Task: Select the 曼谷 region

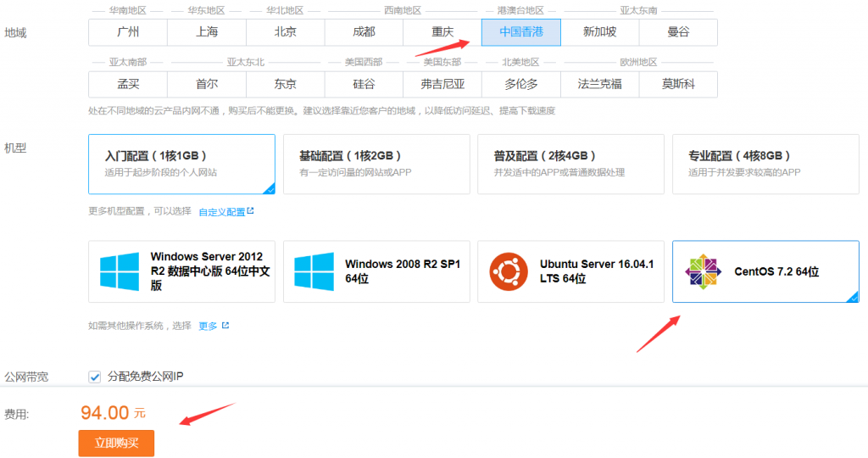Action: [x=678, y=32]
